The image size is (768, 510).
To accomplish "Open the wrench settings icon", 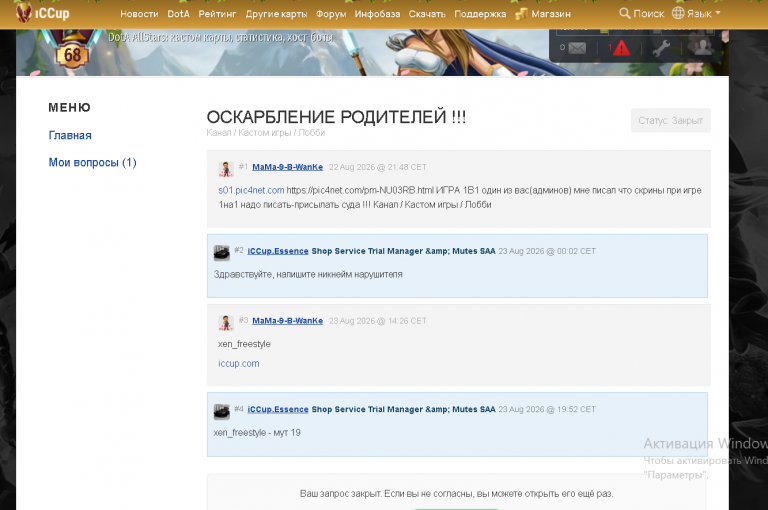I will coord(661,48).
